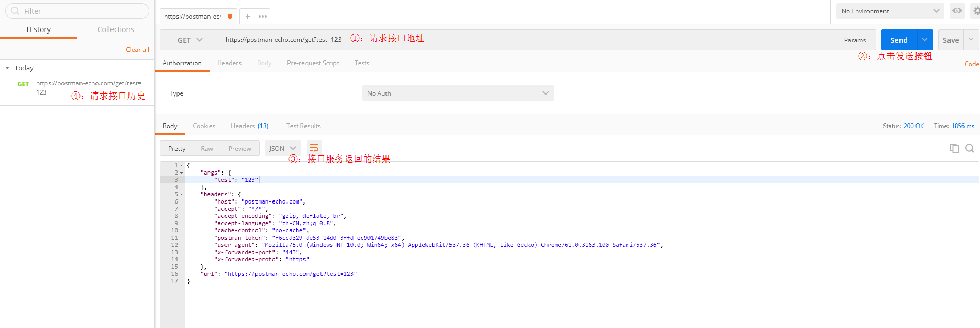Copy the response body to clipboard

954,148
